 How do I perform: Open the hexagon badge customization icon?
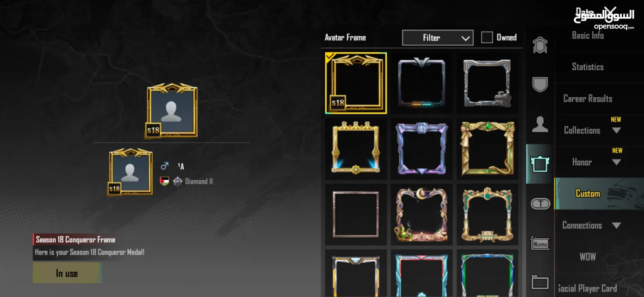coord(540,45)
